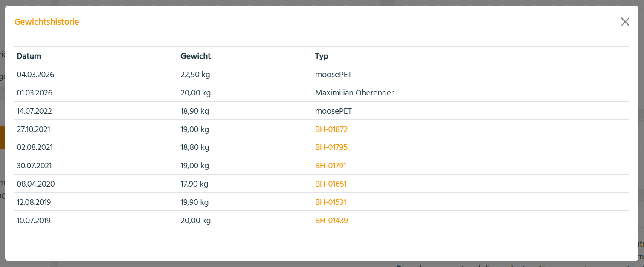Click the Maximilian Oberender entry
644x267 pixels.
click(x=354, y=93)
